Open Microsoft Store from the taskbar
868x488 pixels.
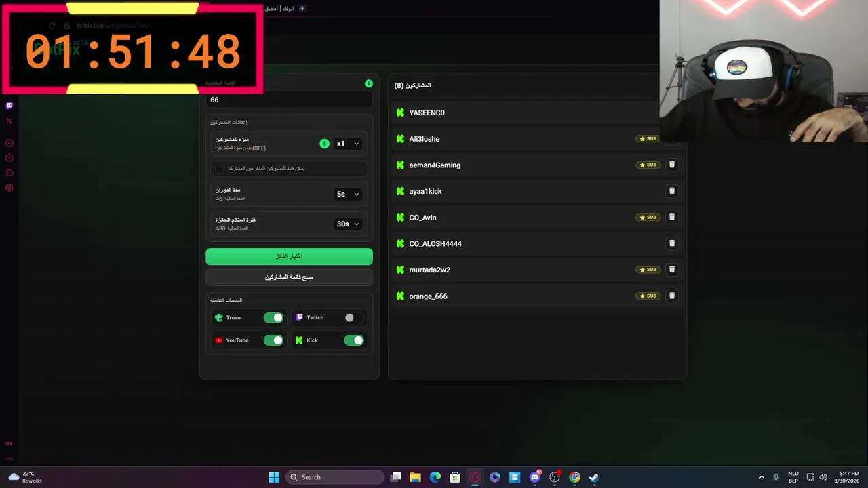pos(455,477)
